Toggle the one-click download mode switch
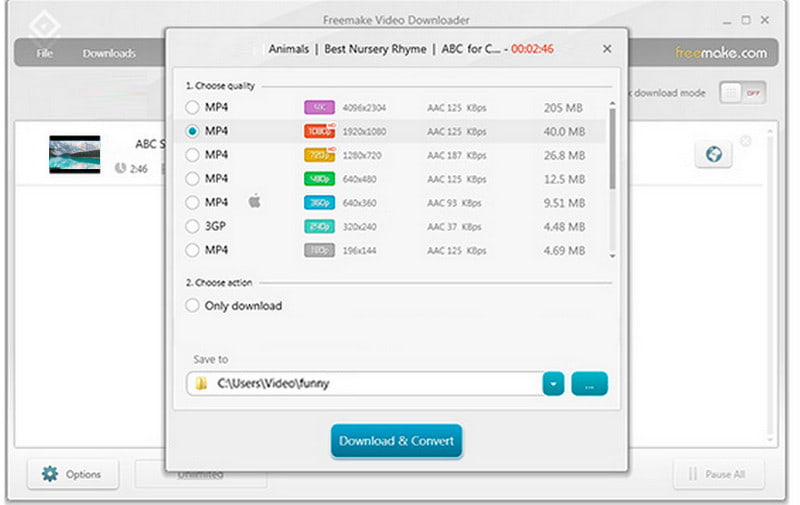This screenshot has height=505, width=800. (742, 93)
